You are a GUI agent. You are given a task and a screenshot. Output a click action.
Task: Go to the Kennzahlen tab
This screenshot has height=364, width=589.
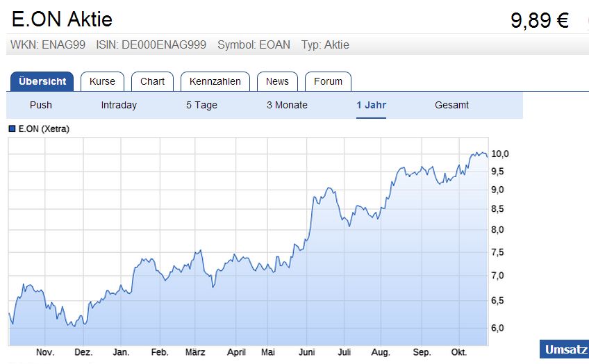(215, 81)
